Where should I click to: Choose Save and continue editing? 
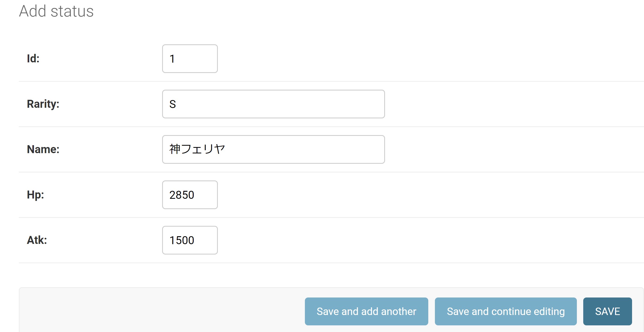505,311
